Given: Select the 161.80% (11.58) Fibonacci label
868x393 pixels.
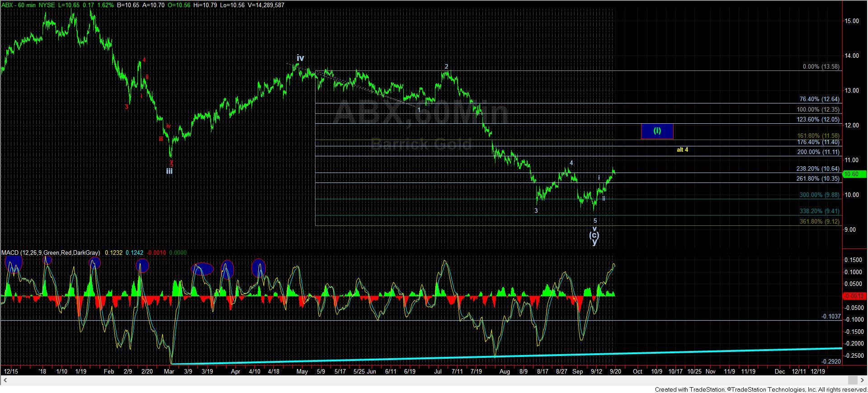Looking at the screenshot, I should 818,136.
